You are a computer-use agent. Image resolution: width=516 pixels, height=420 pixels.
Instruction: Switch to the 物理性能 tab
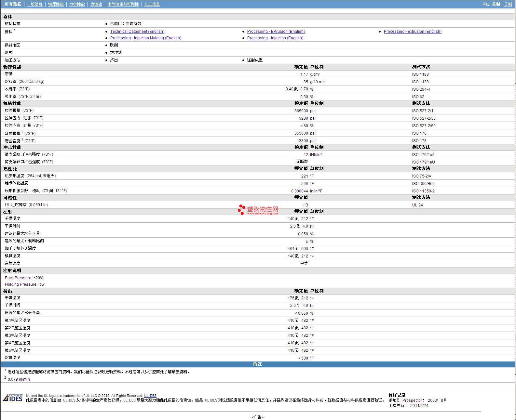(56, 4)
